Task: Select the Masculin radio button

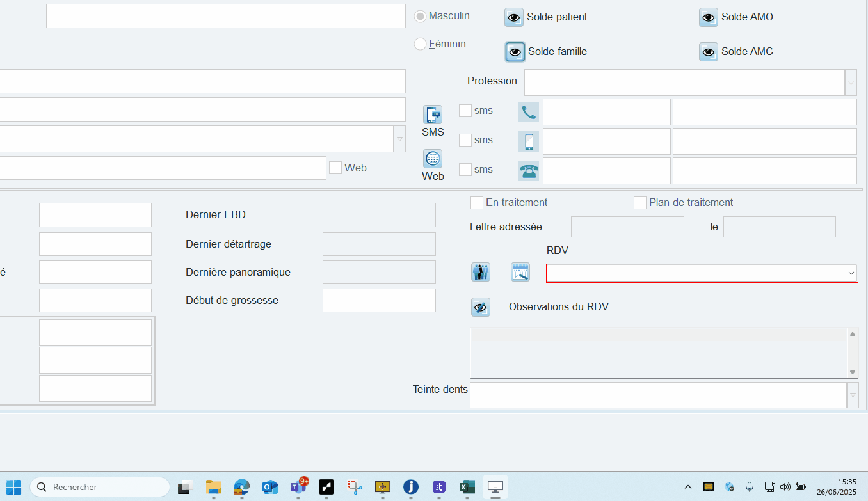Action: click(421, 16)
